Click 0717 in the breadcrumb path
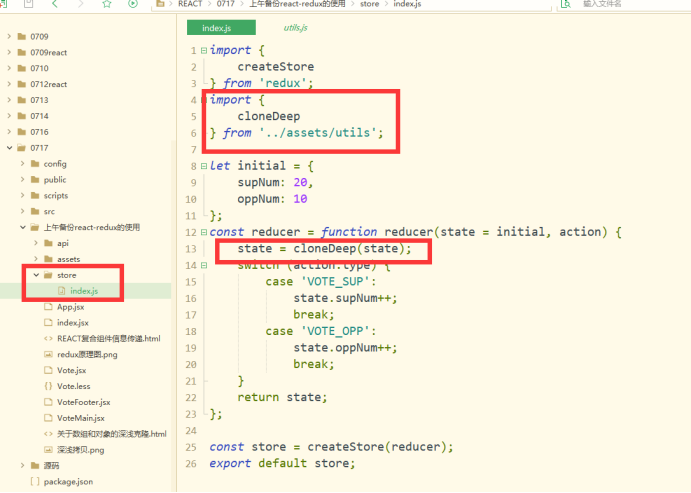The image size is (691, 493). [x=225, y=4]
